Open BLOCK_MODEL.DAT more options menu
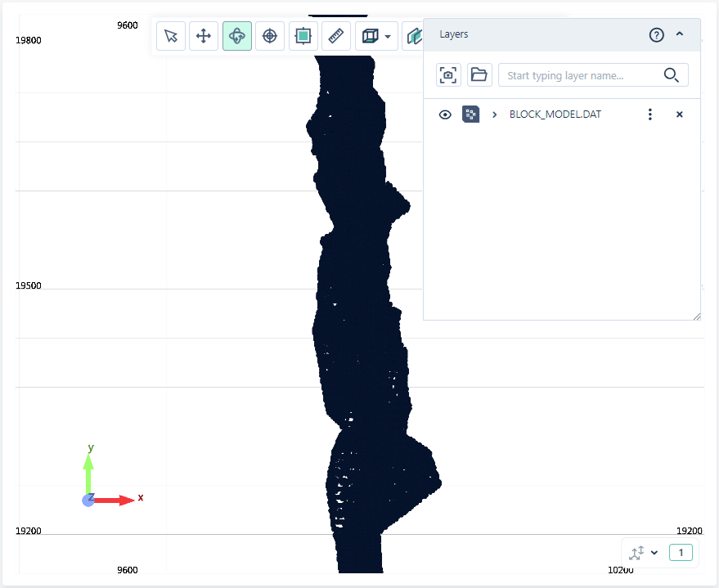Viewport: 719px width, 588px height. pos(649,114)
